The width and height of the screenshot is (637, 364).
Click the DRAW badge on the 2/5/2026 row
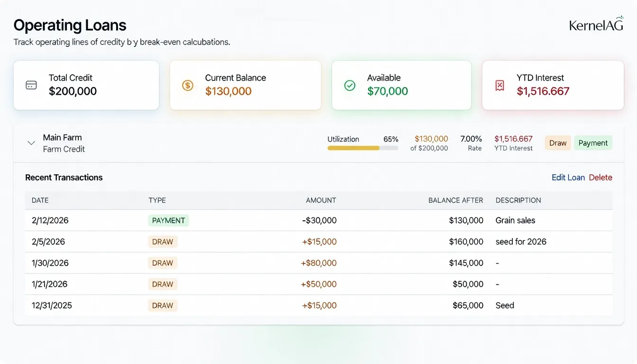tap(163, 241)
